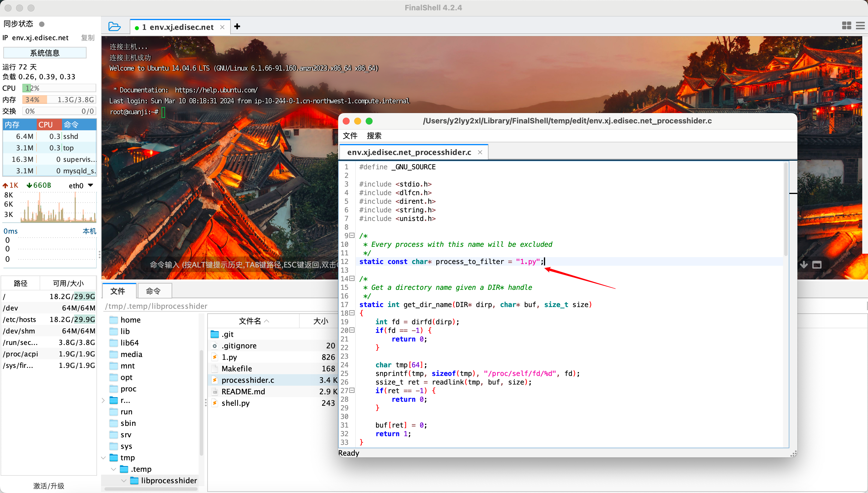Viewport: 868px width, 493px height.
Task: Select the /dev/shm disk row
Action: coord(49,331)
